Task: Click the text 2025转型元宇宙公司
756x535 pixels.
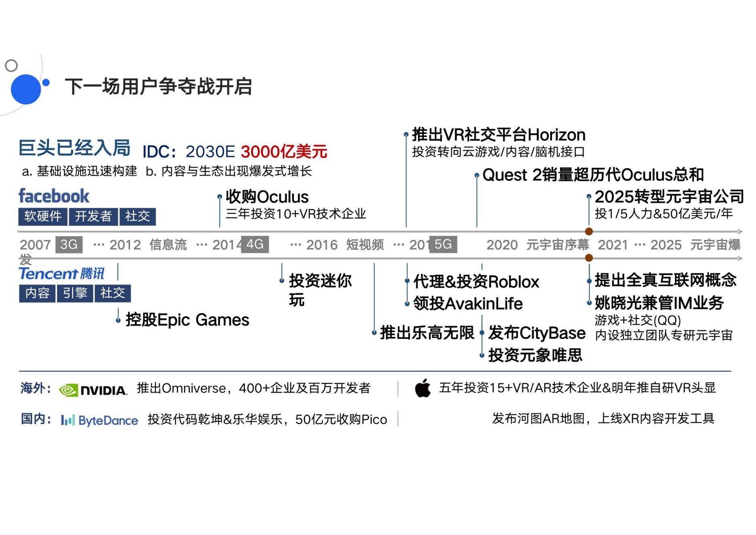Action: click(669, 197)
